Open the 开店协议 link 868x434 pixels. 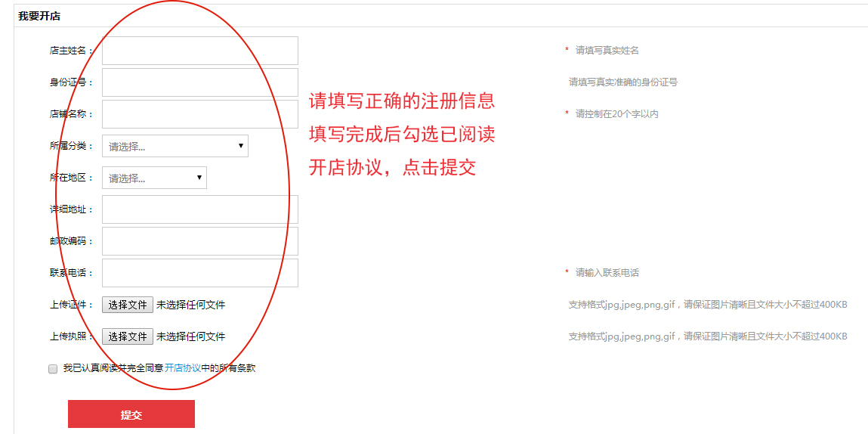[183, 368]
